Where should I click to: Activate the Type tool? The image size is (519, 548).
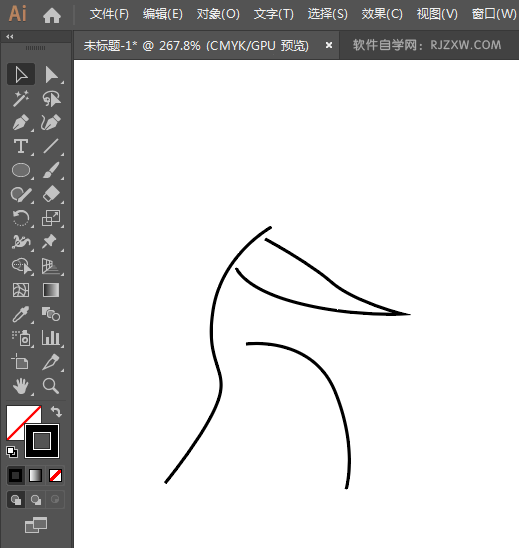point(21,146)
